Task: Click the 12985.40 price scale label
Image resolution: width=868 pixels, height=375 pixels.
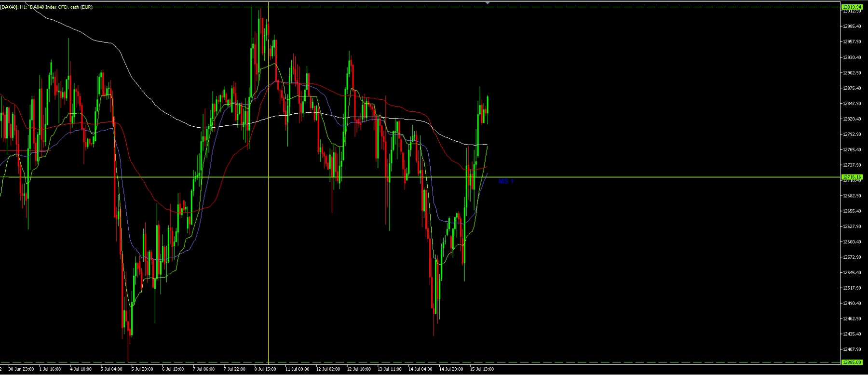Action: (x=852, y=27)
